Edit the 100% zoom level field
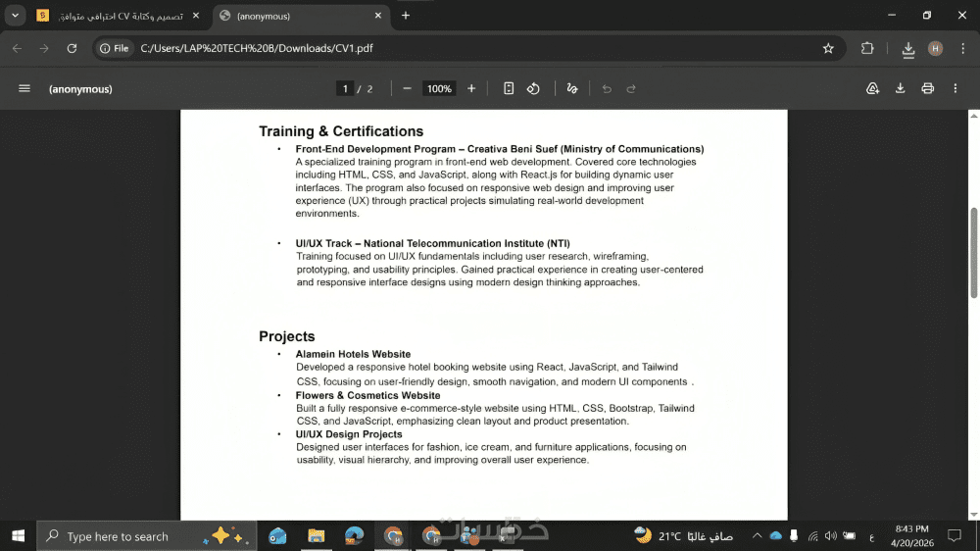 click(x=439, y=89)
